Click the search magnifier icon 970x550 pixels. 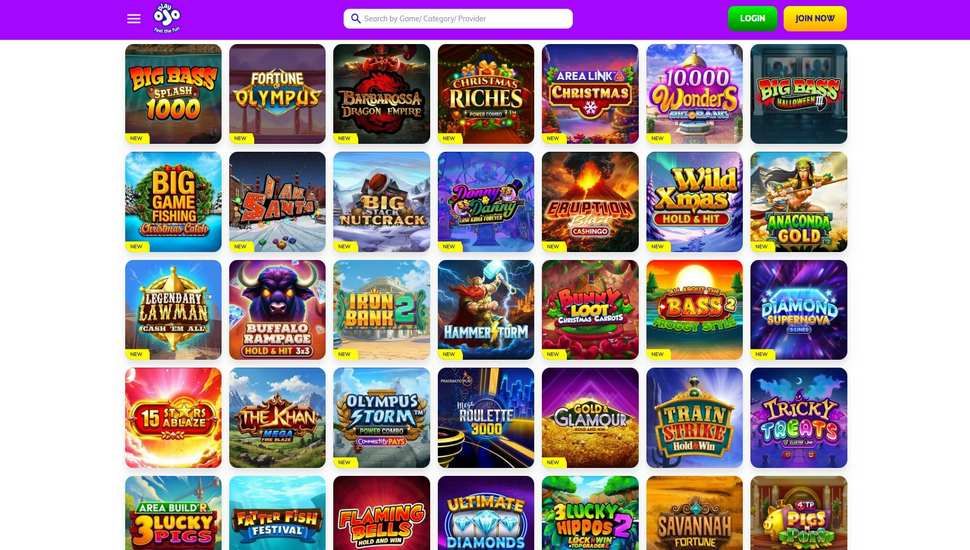pos(356,19)
